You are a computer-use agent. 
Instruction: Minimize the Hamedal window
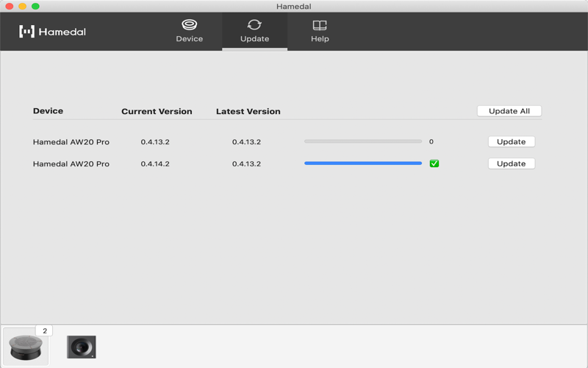23,6
